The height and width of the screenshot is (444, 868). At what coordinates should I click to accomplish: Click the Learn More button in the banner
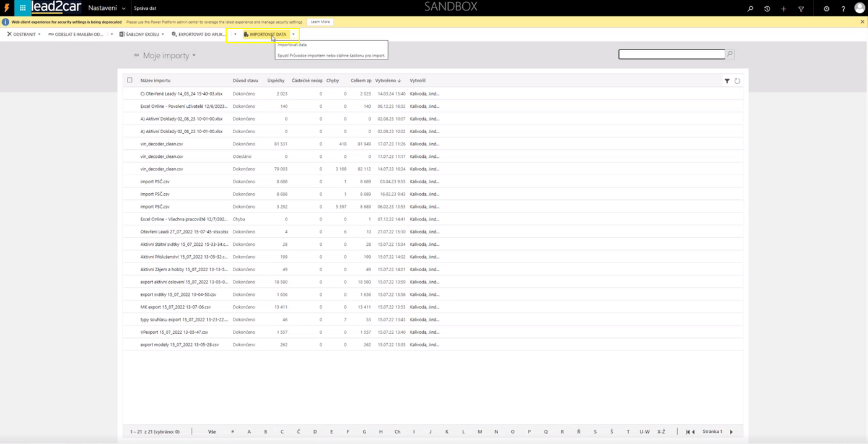click(320, 22)
